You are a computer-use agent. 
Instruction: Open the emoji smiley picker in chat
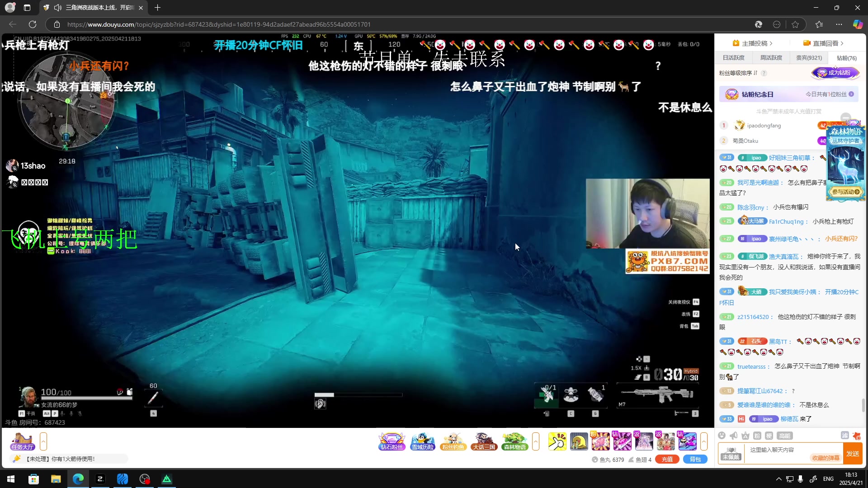pos(722,436)
